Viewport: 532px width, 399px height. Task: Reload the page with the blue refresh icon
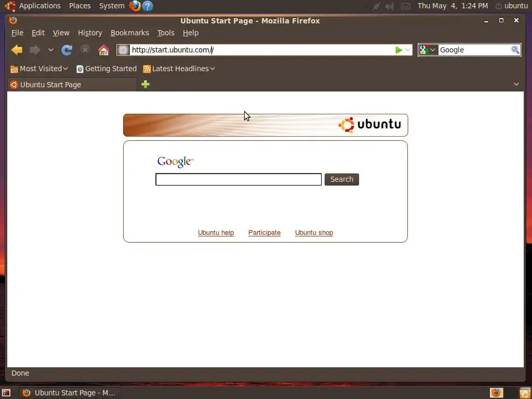pos(66,50)
